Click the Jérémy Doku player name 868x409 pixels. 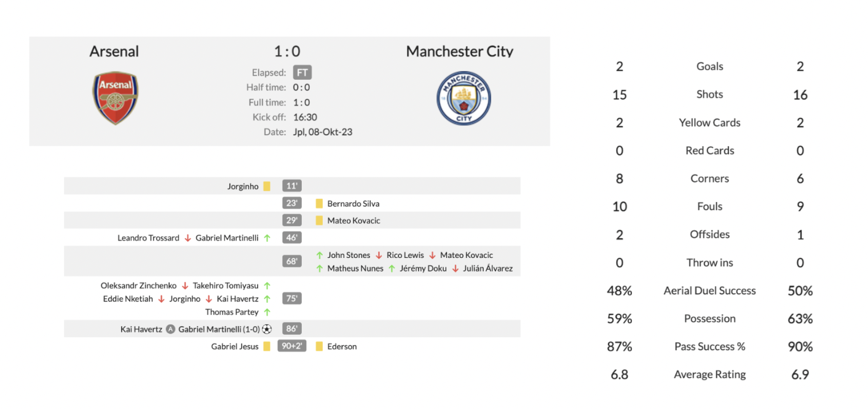(x=423, y=268)
